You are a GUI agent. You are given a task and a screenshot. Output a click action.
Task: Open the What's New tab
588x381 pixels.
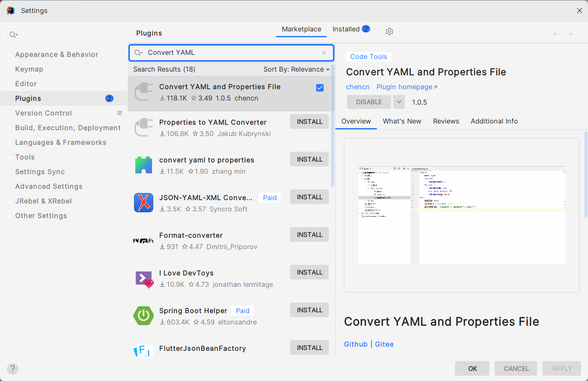click(402, 121)
